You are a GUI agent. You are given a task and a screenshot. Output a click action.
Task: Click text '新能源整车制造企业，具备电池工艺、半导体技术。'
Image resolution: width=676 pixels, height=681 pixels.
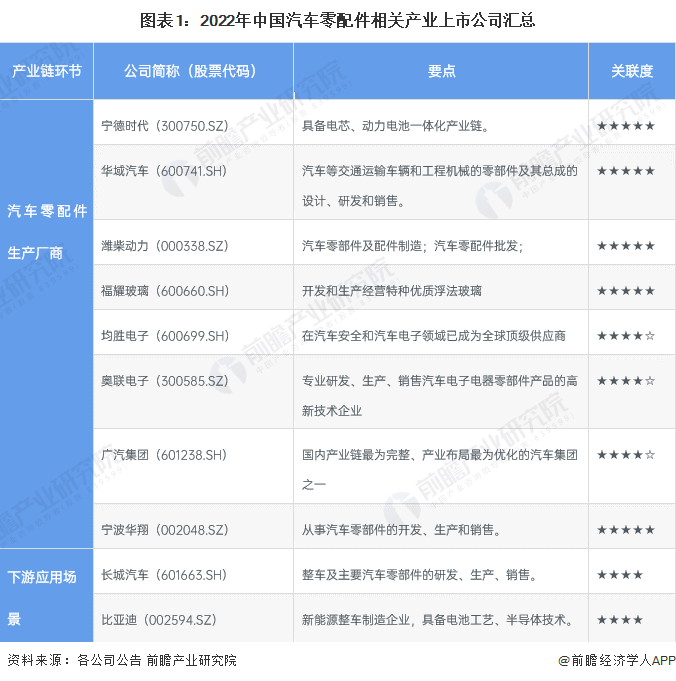tap(437, 620)
